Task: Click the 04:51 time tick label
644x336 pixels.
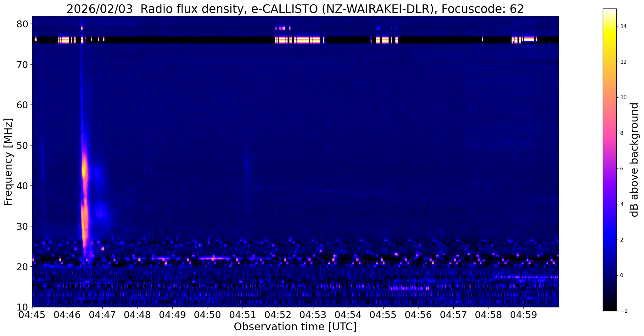Action: (242, 315)
